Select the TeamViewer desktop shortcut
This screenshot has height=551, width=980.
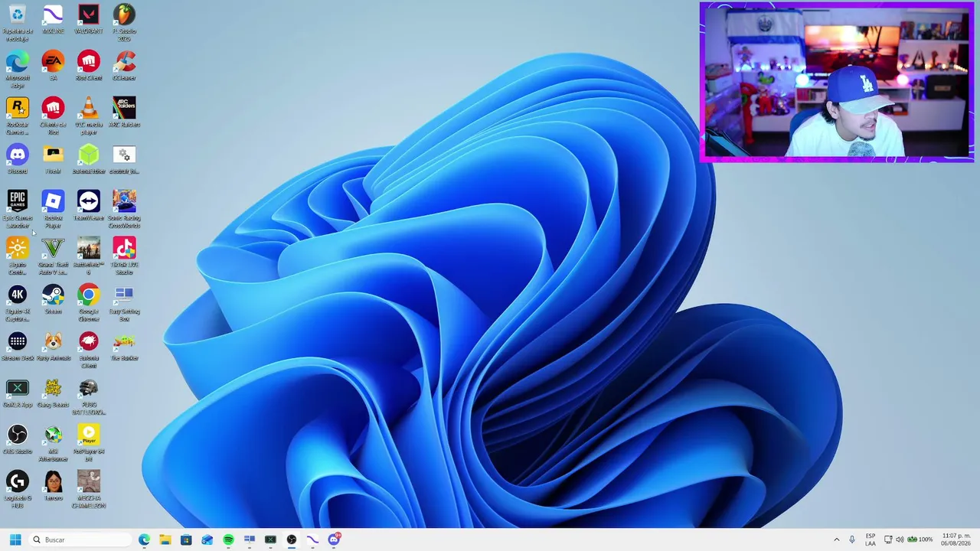(89, 206)
